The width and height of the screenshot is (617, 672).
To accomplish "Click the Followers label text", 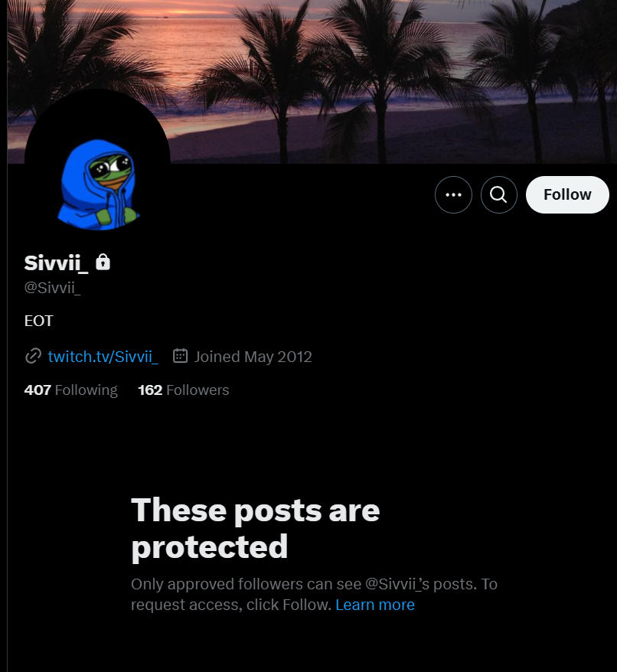I will point(198,390).
